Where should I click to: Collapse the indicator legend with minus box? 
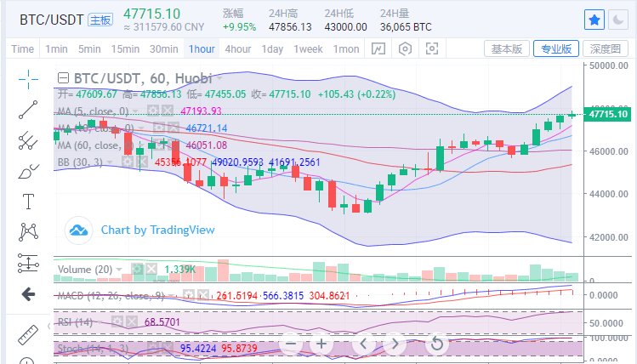(63, 77)
